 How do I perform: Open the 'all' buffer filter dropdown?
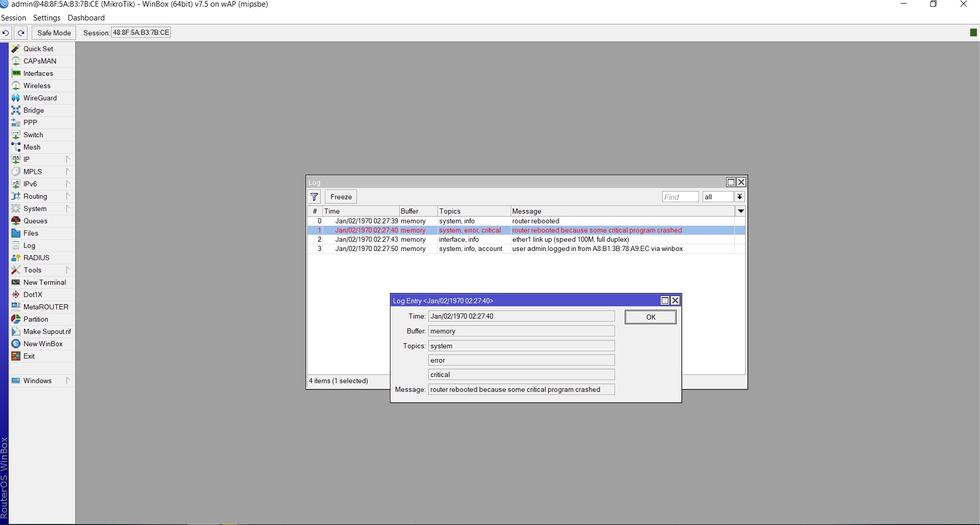click(739, 197)
